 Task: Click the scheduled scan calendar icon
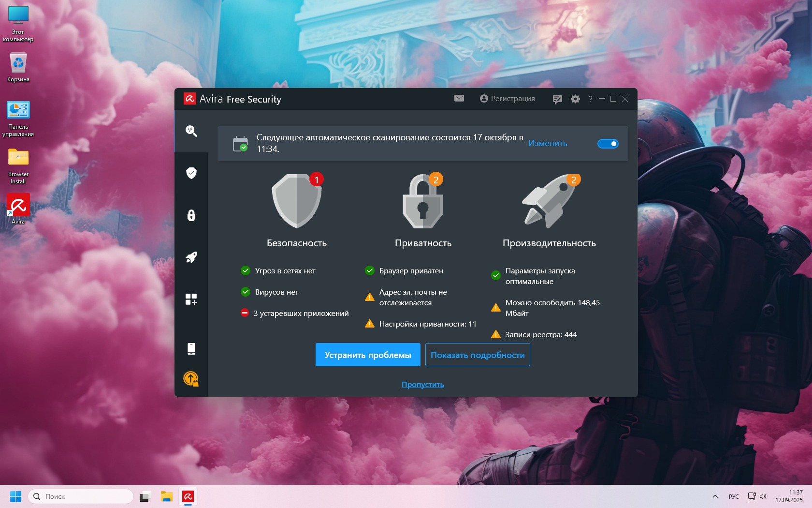click(x=240, y=144)
